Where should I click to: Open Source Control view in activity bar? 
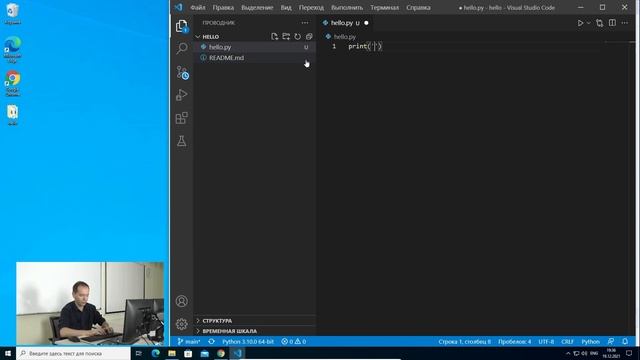tap(182, 72)
